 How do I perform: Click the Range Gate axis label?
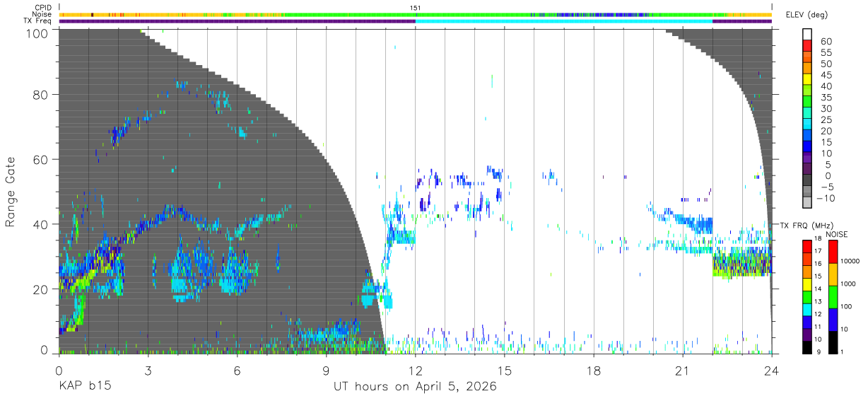(x=11, y=192)
